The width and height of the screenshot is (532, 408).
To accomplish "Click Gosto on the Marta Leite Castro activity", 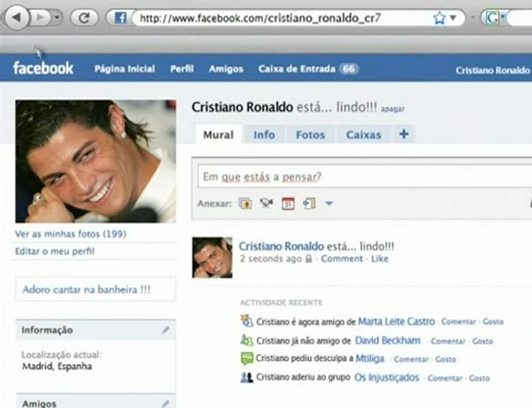I will tap(493, 321).
